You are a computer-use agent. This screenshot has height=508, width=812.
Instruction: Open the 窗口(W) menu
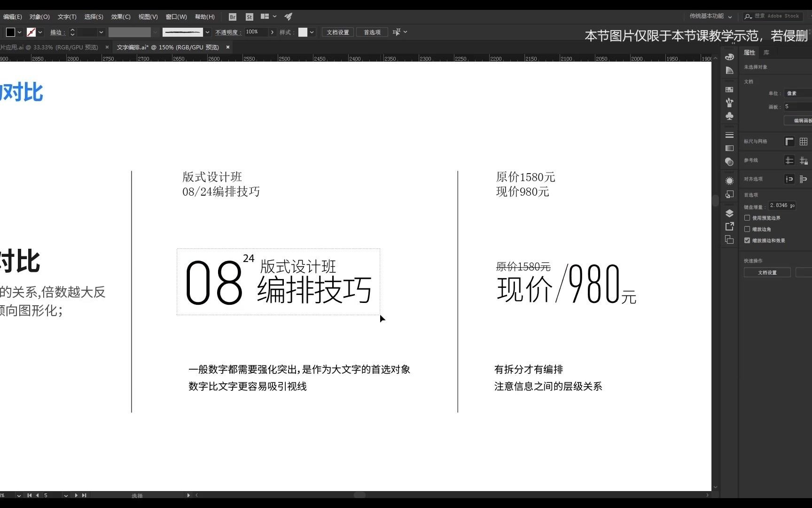tap(176, 17)
